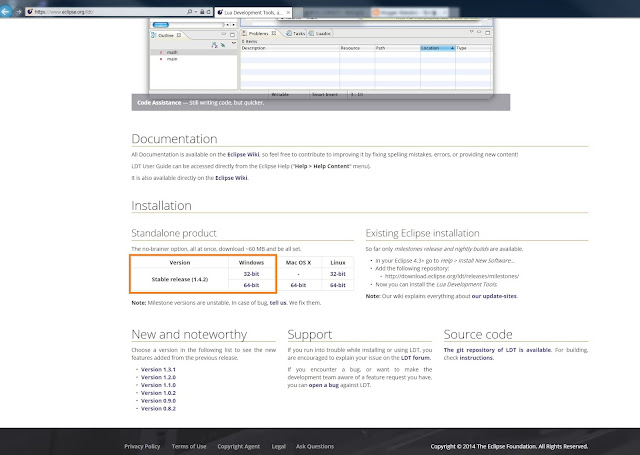
Task: Open Terms of Use in footer
Action: click(x=189, y=446)
